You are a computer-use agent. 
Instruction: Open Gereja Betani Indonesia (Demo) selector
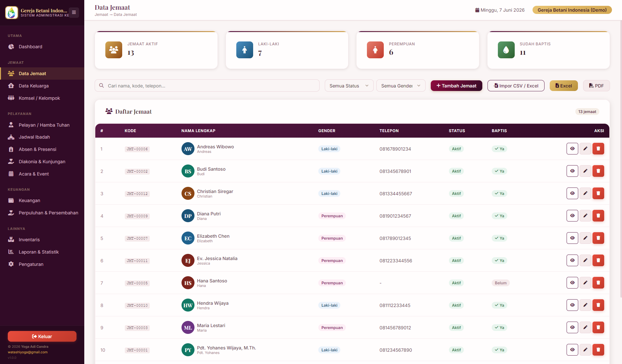(x=572, y=10)
